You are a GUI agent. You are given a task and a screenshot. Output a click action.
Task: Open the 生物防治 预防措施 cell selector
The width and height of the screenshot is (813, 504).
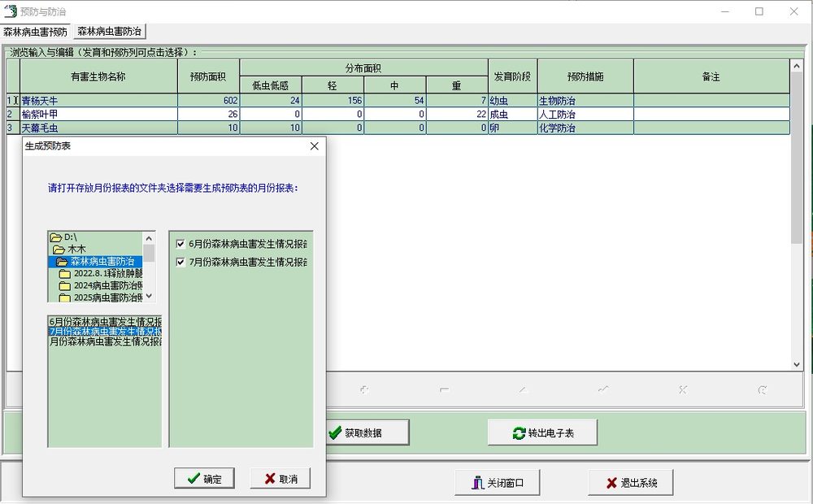(585, 101)
